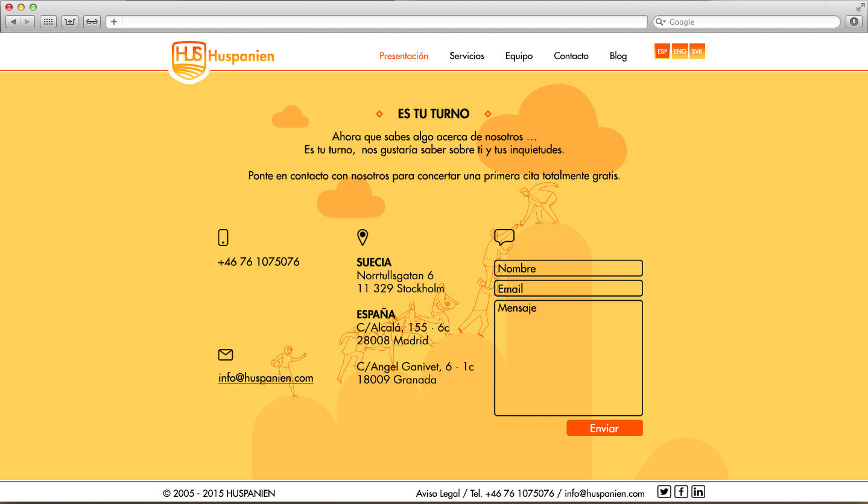The height and width of the screenshot is (504, 868).
Task: Click the location pin icon above SUECIA
Action: (363, 237)
